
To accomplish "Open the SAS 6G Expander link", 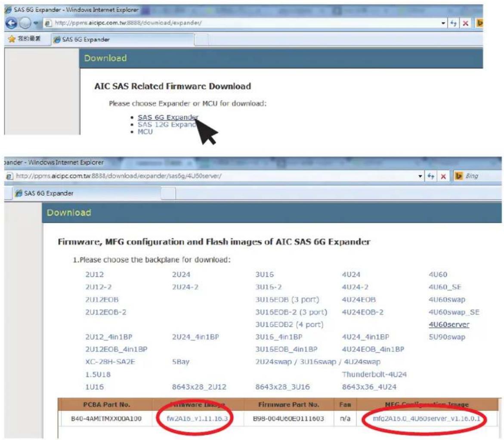I will tap(168, 117).
